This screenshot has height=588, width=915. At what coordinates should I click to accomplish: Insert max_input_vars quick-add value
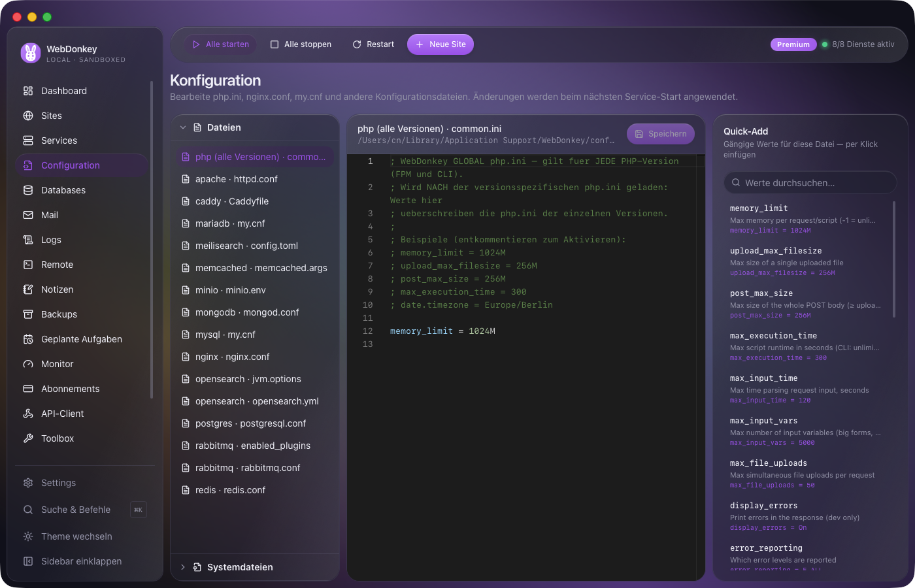[x=807, y=431]
